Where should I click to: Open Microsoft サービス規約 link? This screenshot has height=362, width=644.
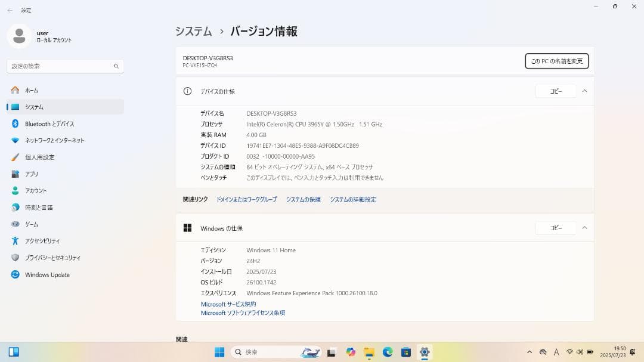[228, 304]
